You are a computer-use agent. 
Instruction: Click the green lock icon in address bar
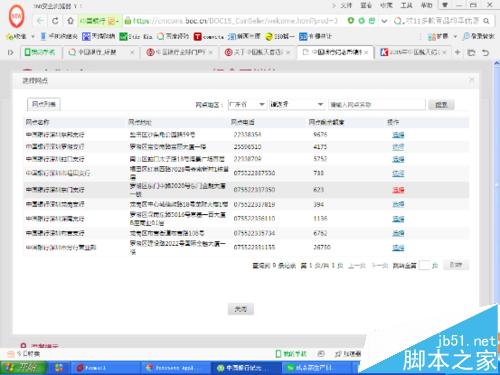[x=128, y=21]
